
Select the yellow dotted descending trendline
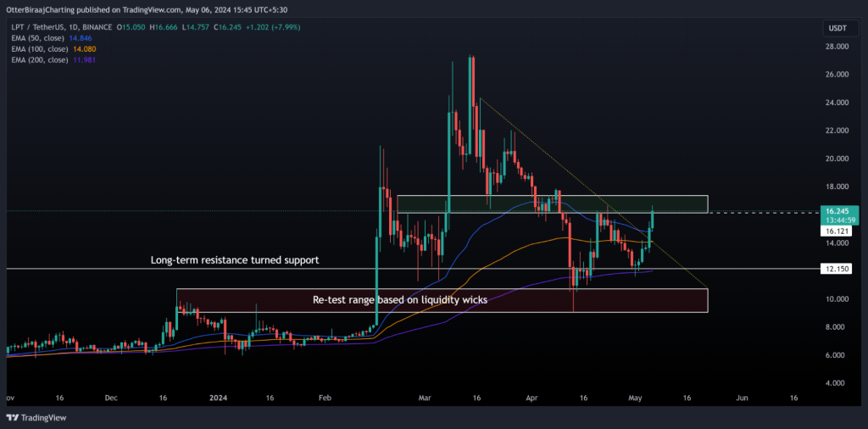click(593, 192)
